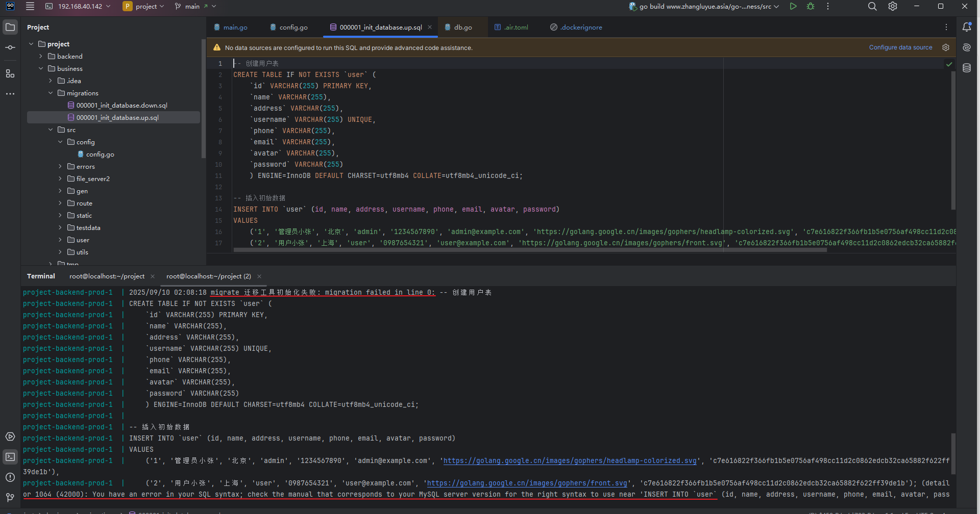Toggle the Terminal tool window icon
This screenshot has width=980, height=514.
pyautogui.click(x=10, y=457)
